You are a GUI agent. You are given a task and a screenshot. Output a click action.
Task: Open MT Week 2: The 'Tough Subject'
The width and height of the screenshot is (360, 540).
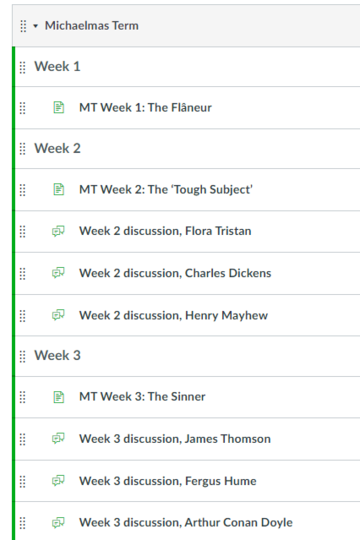coord(166,189)
